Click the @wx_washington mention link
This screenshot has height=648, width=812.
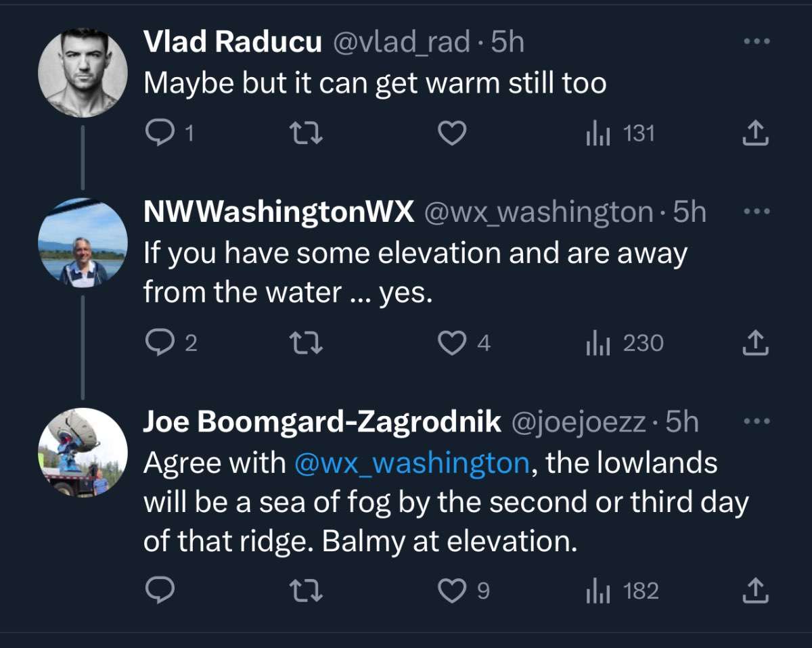coord(411,463)
